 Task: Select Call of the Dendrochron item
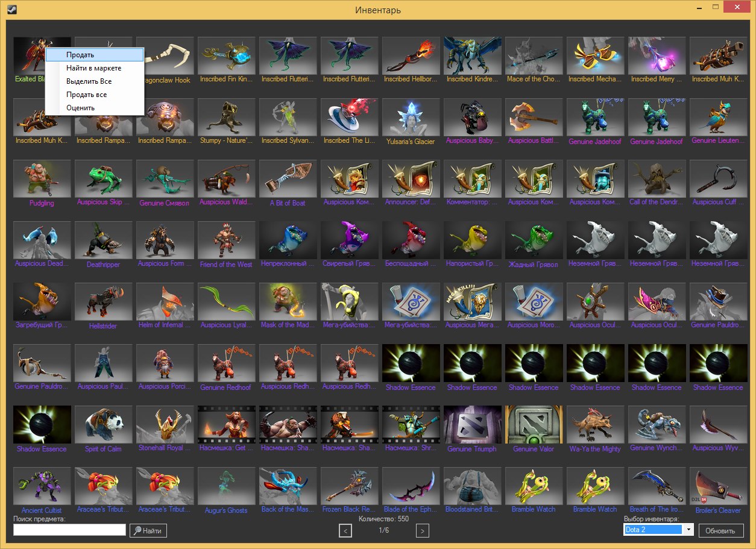pyautogui.click(x=657, y=179)
